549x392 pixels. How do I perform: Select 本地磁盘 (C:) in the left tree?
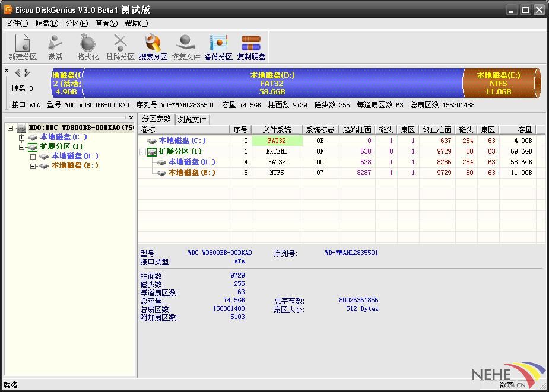tap(64, 137)
